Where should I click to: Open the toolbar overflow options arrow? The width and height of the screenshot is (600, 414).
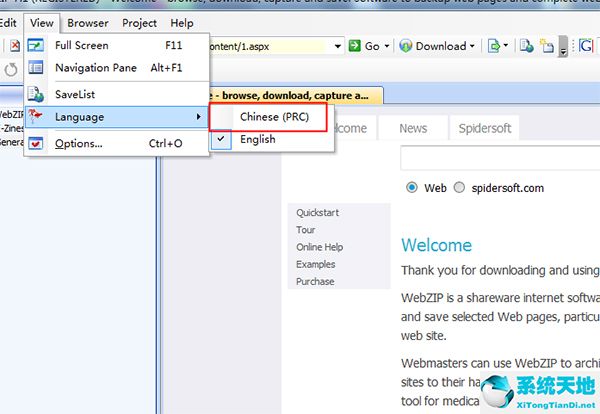click(x=562, y=46)
